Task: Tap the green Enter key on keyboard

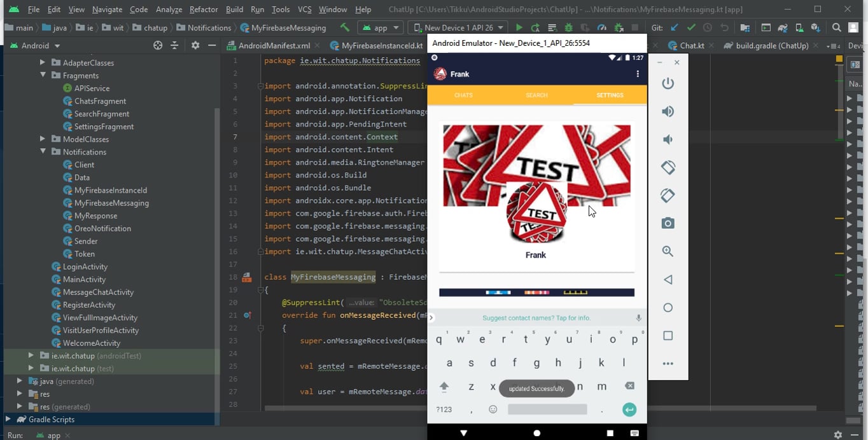Action: pos(629,409)
